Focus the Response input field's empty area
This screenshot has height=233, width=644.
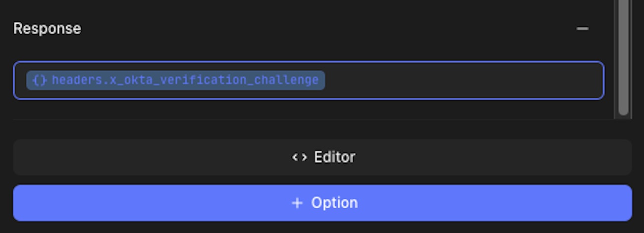coord(461,80)
